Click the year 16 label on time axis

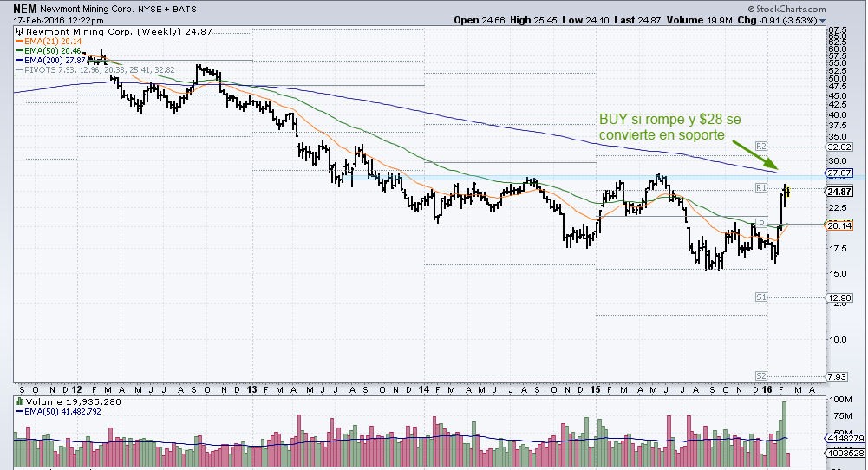click(x=767, y=389)
